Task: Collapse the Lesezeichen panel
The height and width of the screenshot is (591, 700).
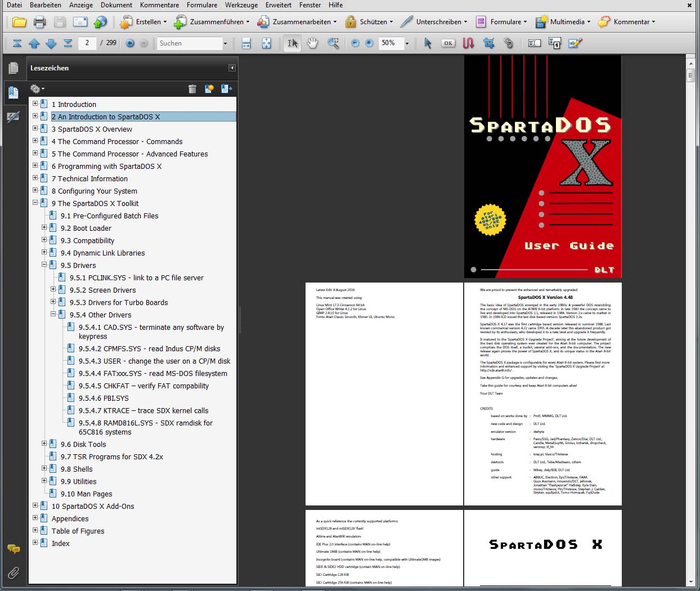Action: 232,68
